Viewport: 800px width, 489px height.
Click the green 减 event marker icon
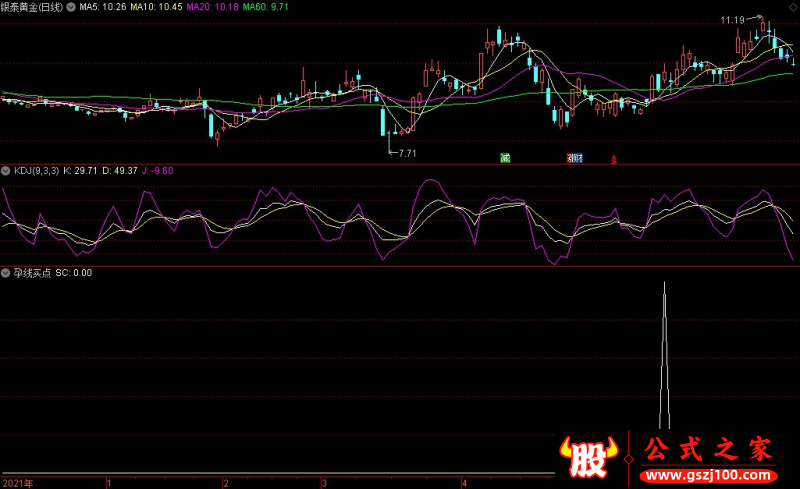tap(505, 158)
